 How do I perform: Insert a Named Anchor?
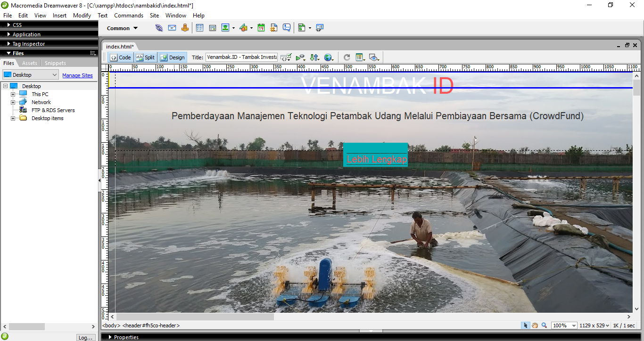pyautogui.click(x=185, y=28)
